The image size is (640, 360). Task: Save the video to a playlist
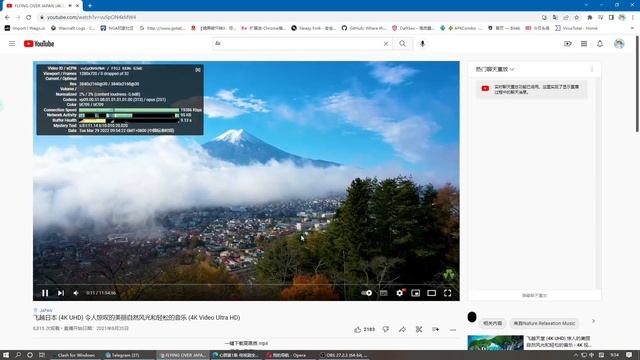tap(436, 329)
